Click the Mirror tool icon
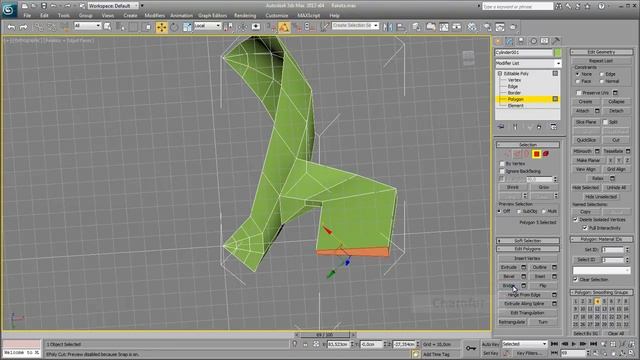 coord(388,27)
